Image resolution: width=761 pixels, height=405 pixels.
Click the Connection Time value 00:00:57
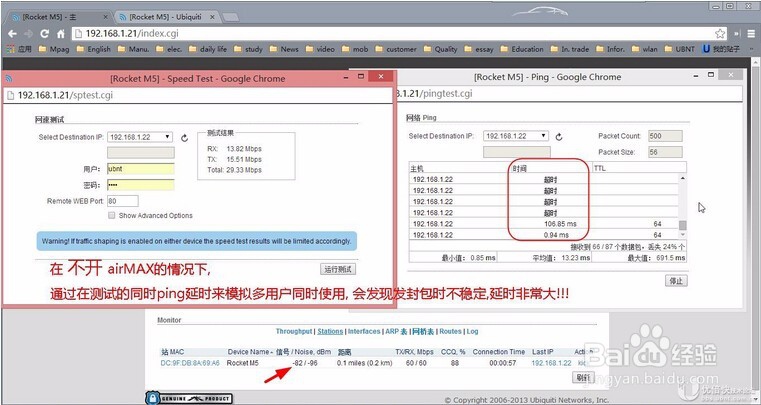503,363
